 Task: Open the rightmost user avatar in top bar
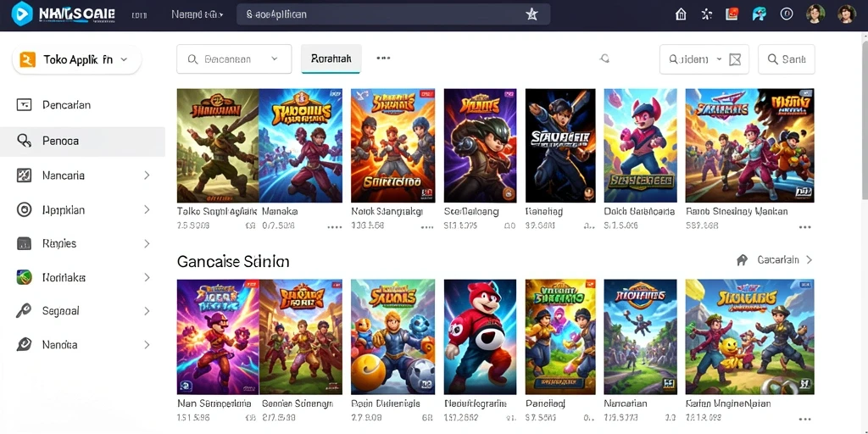pos(847,14)
